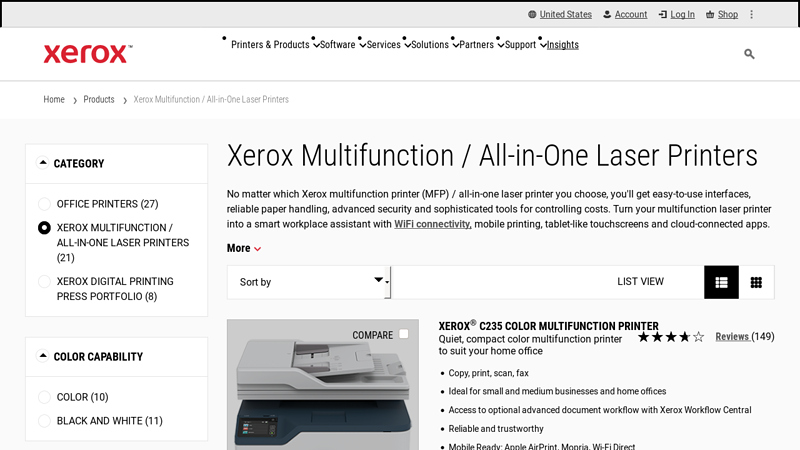Screen dimensions: 800x450
Task: Open the Solutions menu
Action: (x=430, y=45)
